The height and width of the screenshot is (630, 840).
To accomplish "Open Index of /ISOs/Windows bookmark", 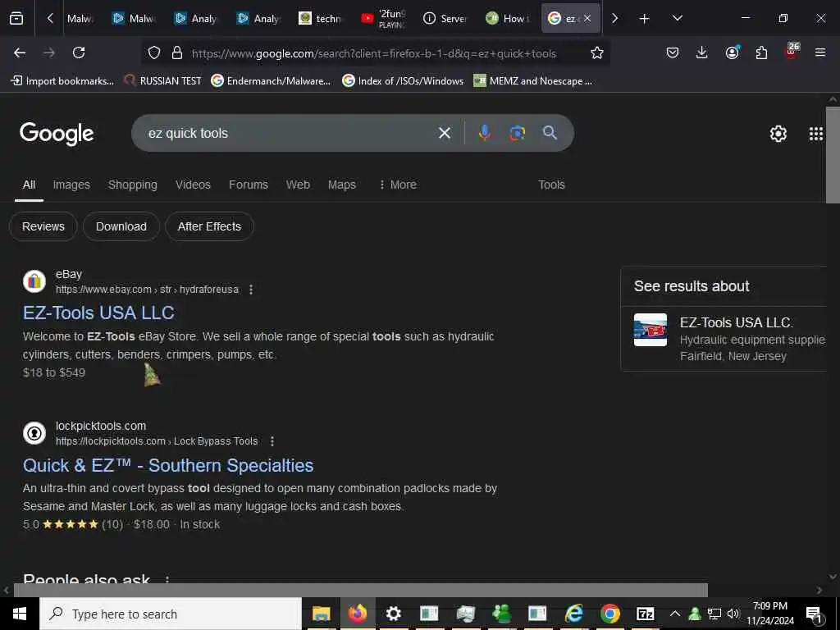I will point(403,81).
